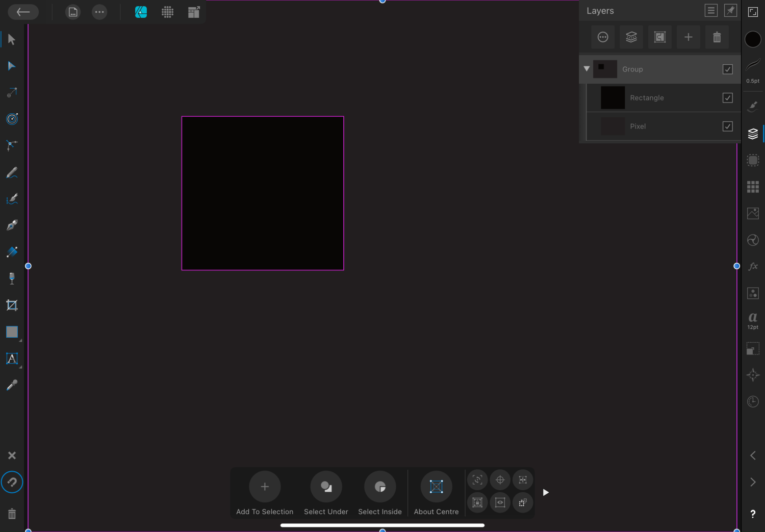Image resolution: width=765 pixels, height=532 pixels.
Task: Toggle Rectangle layer visibility checkbox
Action: (x=728, y=97)
